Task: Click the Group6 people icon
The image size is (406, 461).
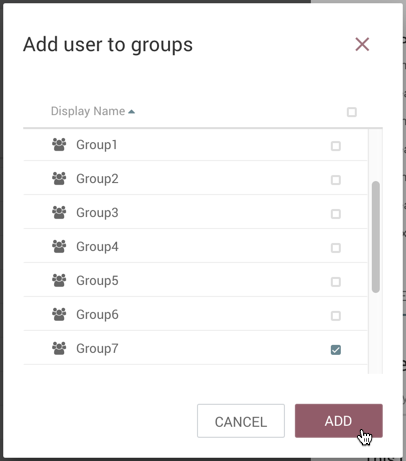Action: 59,314
